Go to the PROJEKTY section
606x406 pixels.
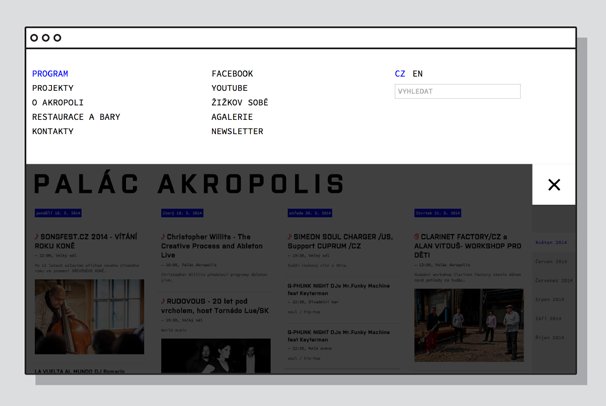tap(53, 88)
